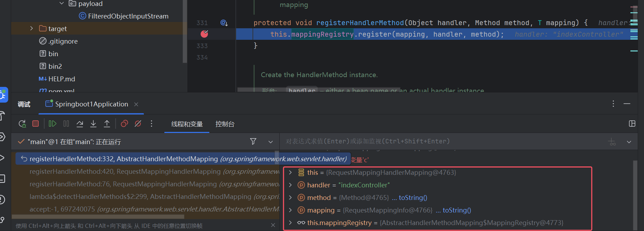Screen dimensions: 644x231
Task: Rerun debug for Springboot1Application
Action: click(x=22, y=124)
